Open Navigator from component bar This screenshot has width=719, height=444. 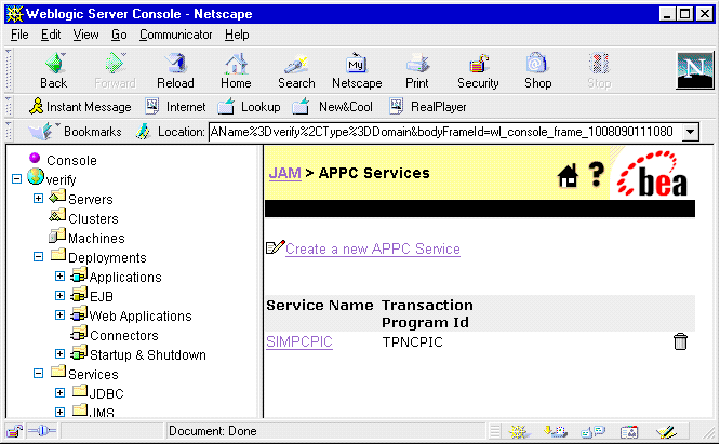(519, 431)
